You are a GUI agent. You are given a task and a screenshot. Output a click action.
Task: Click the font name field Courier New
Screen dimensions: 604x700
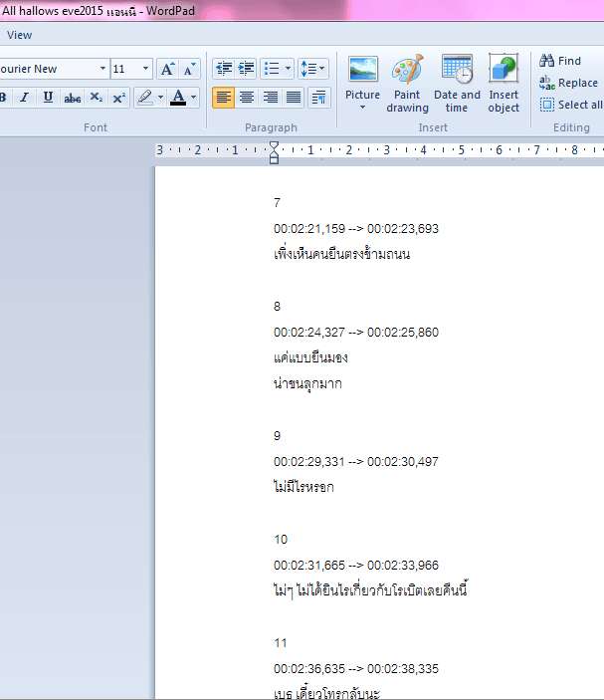tap(48, 69)
